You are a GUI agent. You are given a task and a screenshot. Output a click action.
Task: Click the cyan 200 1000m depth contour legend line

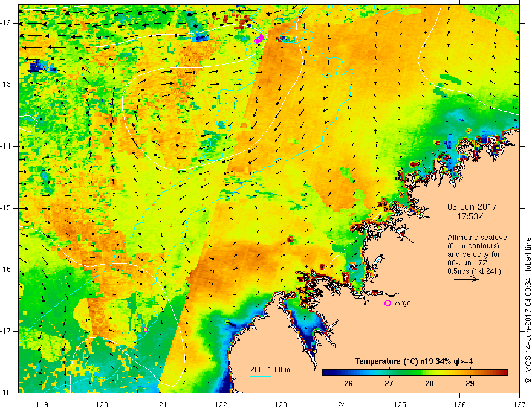click(x=261, y=376)
